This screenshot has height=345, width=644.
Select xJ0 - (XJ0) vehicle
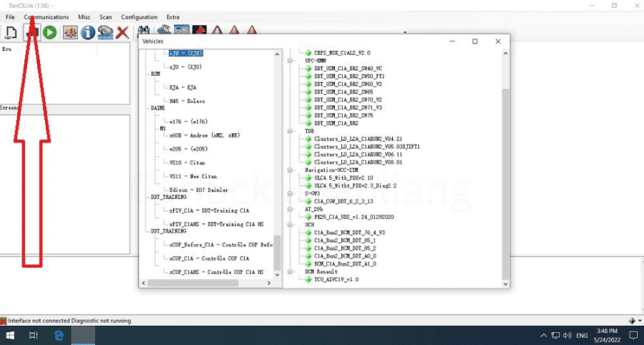click(185, 67)
